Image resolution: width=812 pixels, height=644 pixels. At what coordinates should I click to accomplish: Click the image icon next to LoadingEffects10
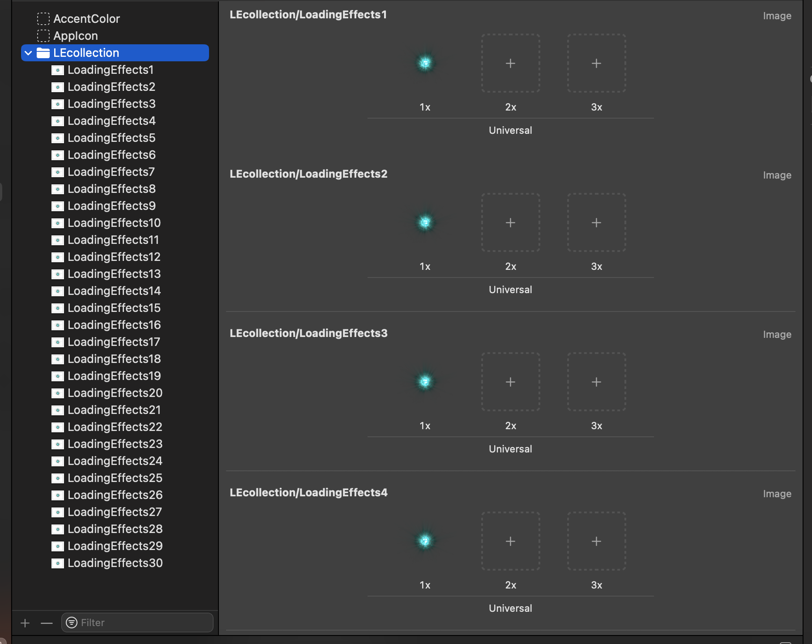57,223
